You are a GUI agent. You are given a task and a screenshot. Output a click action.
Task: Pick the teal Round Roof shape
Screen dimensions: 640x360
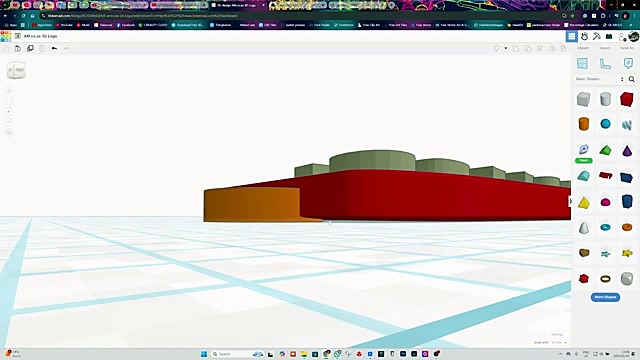pos(584,176)
